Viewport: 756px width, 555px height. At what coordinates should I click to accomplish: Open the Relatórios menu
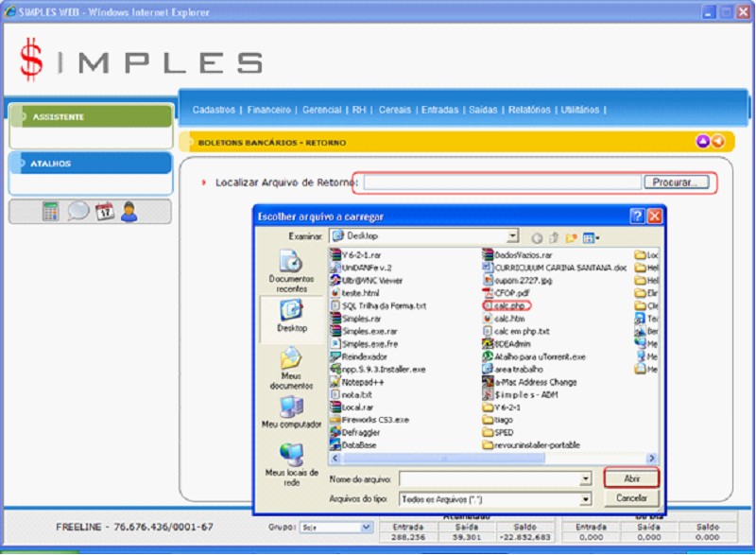(529, 110)
